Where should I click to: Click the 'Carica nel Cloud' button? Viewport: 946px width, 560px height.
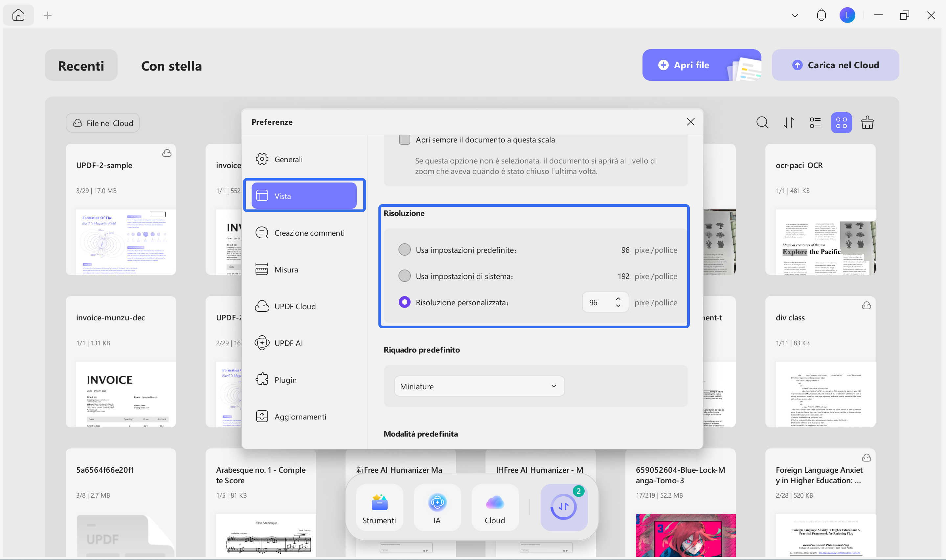[x=835, y=65]
